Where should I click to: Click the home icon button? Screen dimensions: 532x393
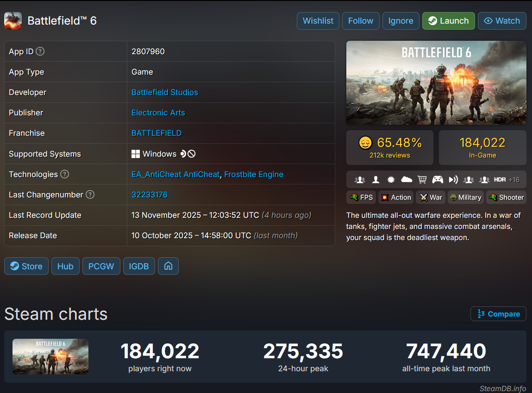point(168,266)
